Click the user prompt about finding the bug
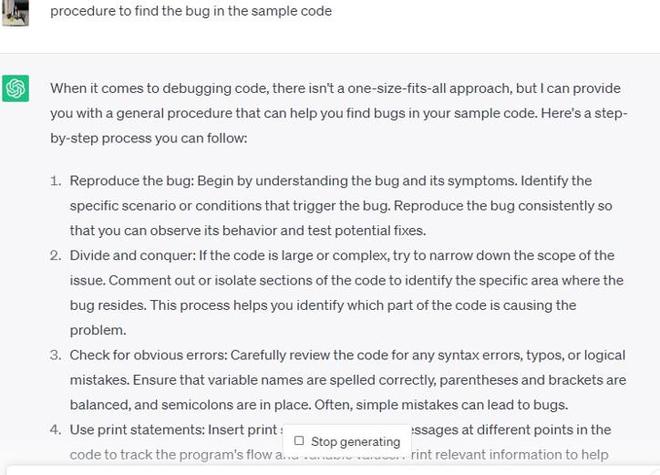The height and width of the screenshot is (475, 660). coord(190,11)
